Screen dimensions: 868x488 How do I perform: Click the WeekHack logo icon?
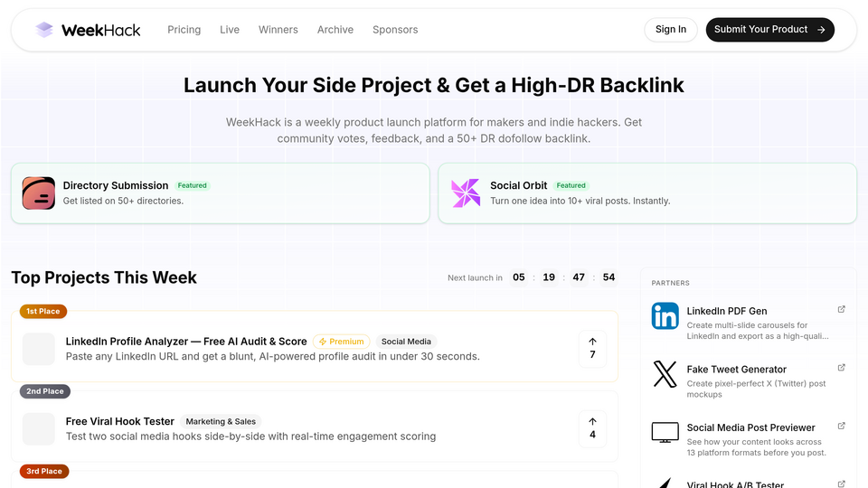44,30
